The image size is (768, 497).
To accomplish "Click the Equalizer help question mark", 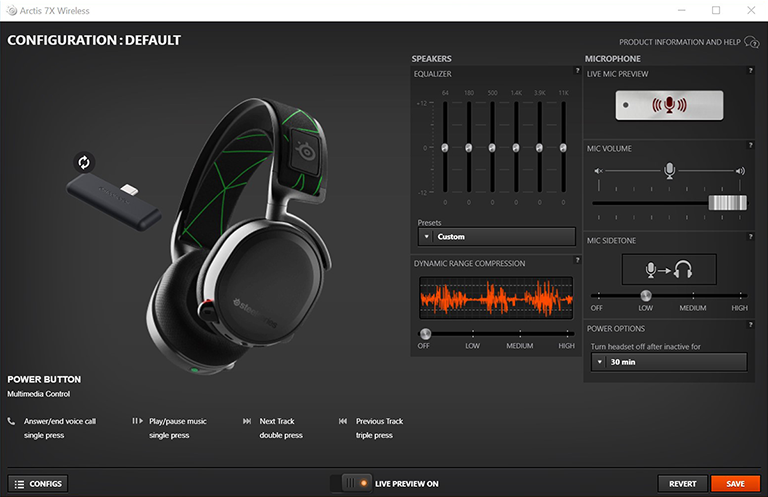I will tap(577, 71).
